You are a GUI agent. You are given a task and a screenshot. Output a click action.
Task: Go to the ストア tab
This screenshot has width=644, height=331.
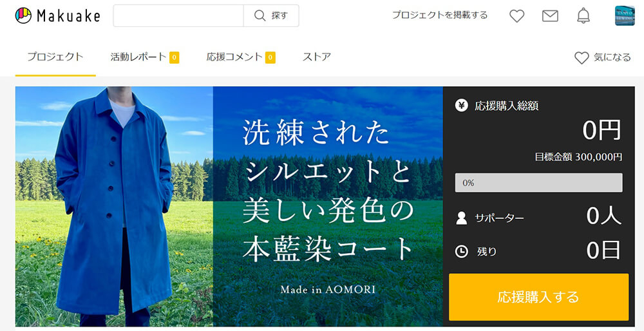(x=317, y=57)
